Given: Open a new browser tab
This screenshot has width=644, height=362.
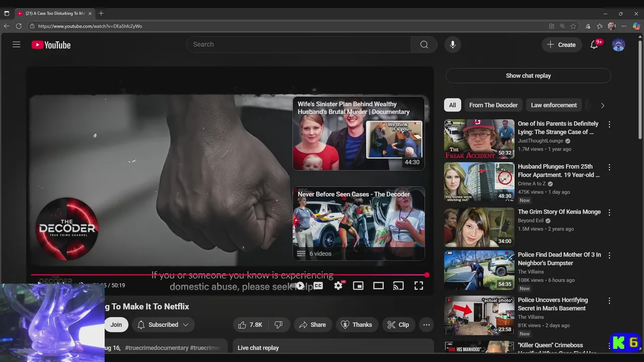Looking at the screenshot, I should click(x=101, y=14).
